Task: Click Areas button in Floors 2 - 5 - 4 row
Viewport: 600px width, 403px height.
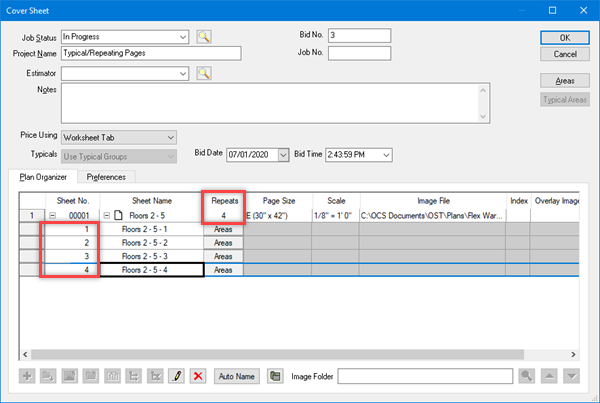Action: point(223,270)
